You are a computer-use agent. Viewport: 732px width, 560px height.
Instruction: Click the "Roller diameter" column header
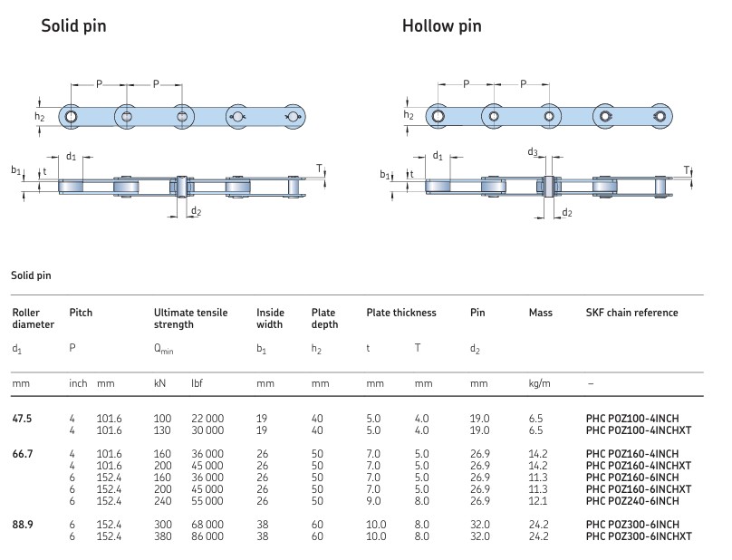(33, 318)
